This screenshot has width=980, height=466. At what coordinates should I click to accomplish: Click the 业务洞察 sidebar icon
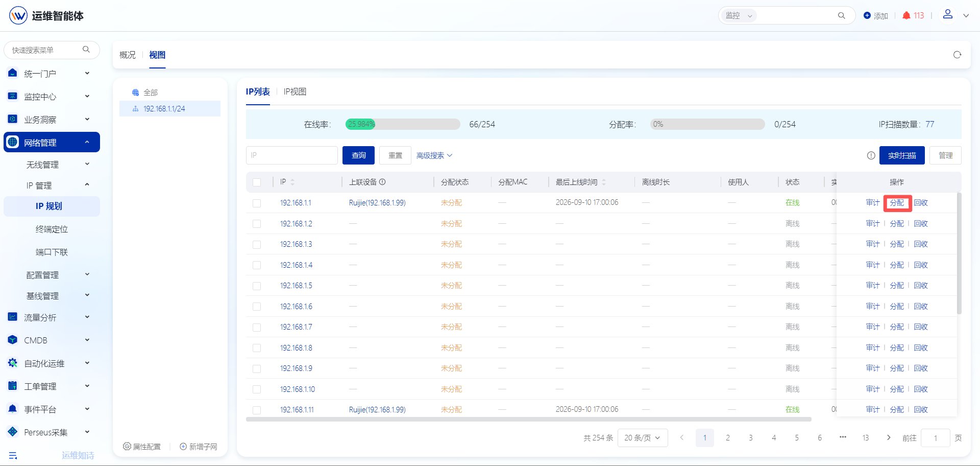(13, 119)
